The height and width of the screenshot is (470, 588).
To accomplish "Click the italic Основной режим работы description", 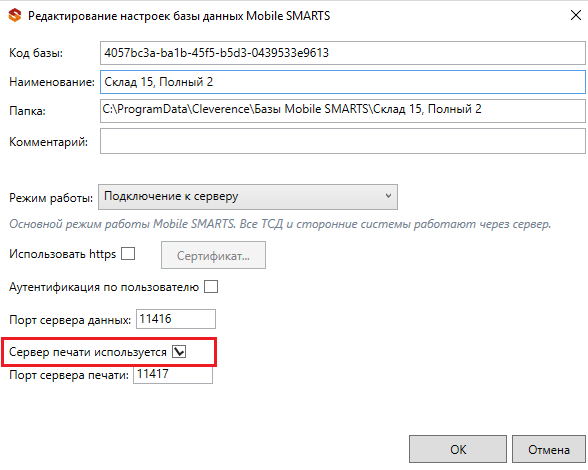I will [x=280, y=224].
